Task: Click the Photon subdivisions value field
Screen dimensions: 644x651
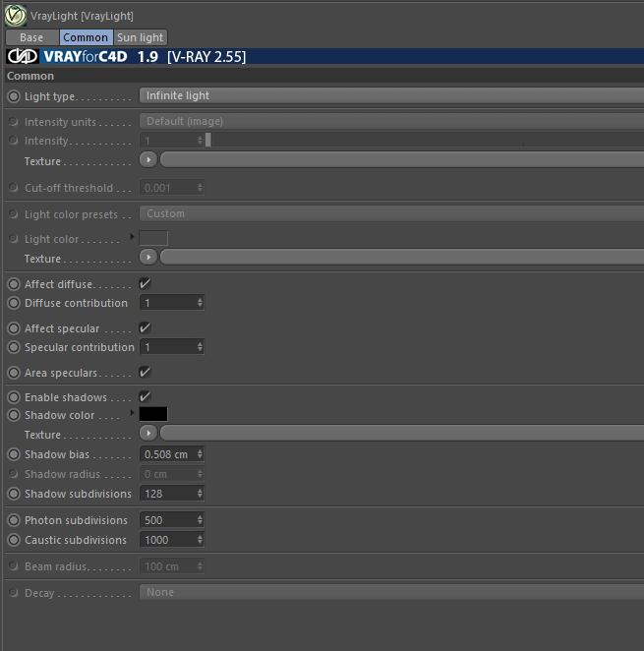Action: [171, 520]
